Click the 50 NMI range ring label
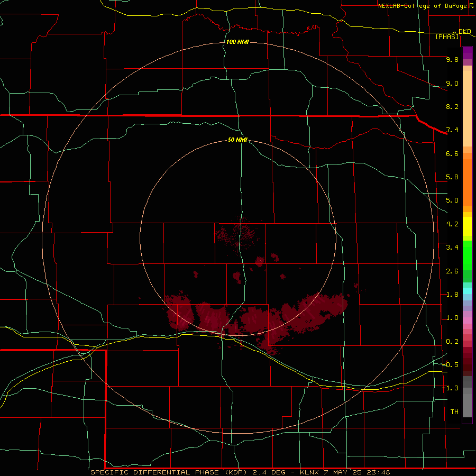 (237, 140)
